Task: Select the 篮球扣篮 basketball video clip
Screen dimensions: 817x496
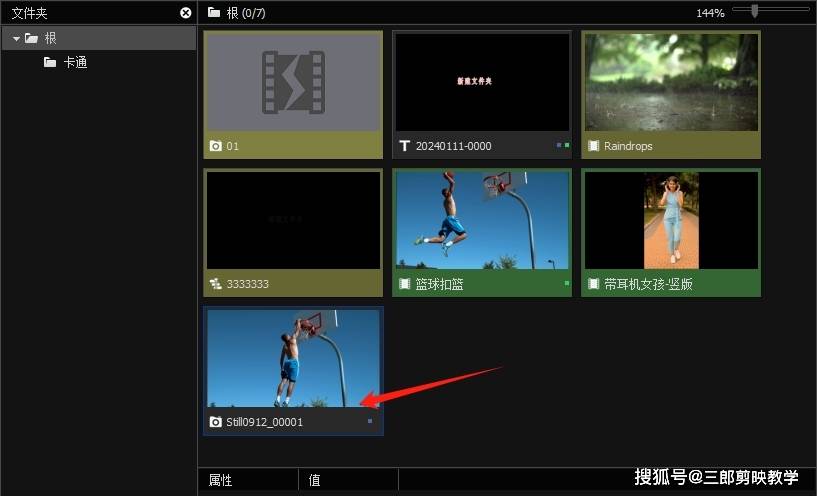Action: [482, 220]
